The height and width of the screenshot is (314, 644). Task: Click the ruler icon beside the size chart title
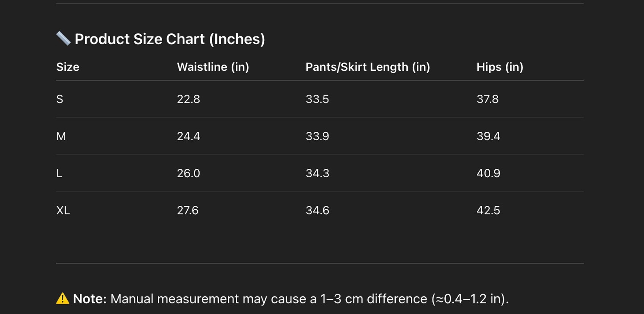click(x=63, y=39)
